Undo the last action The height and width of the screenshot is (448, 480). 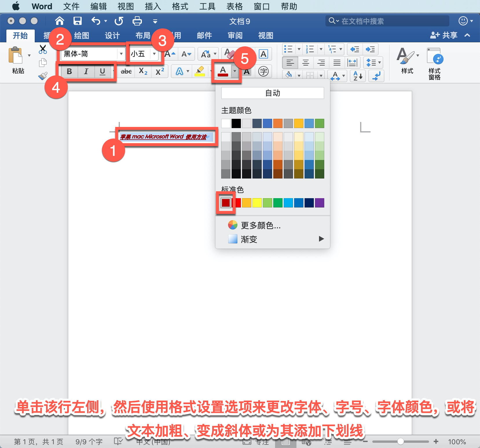(x=96, y=21)
